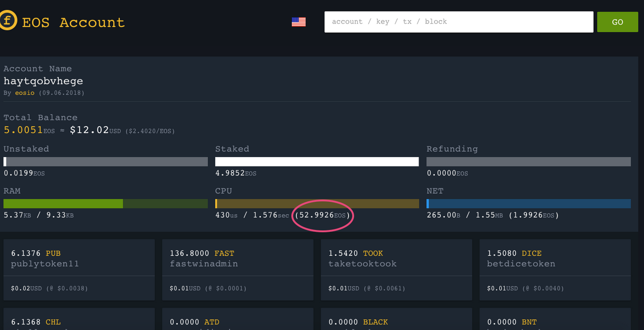644x330 pixels.
Task: Click the NET bandwidth progress bar
Action: [528, 203]
